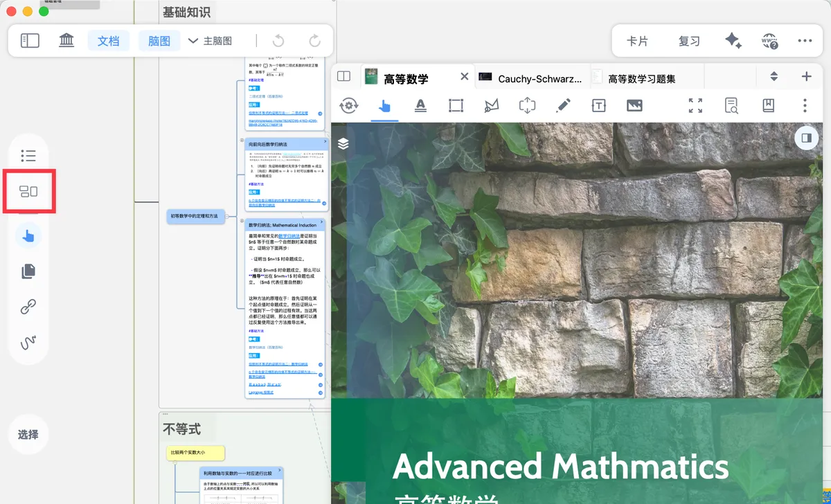831x504 pixels.
Task: Select the rectangle excerpt tool
Action: [456, 105]
